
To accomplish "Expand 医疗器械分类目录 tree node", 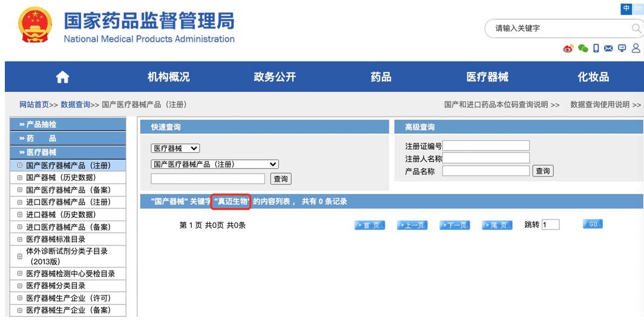I will point(20,286).
